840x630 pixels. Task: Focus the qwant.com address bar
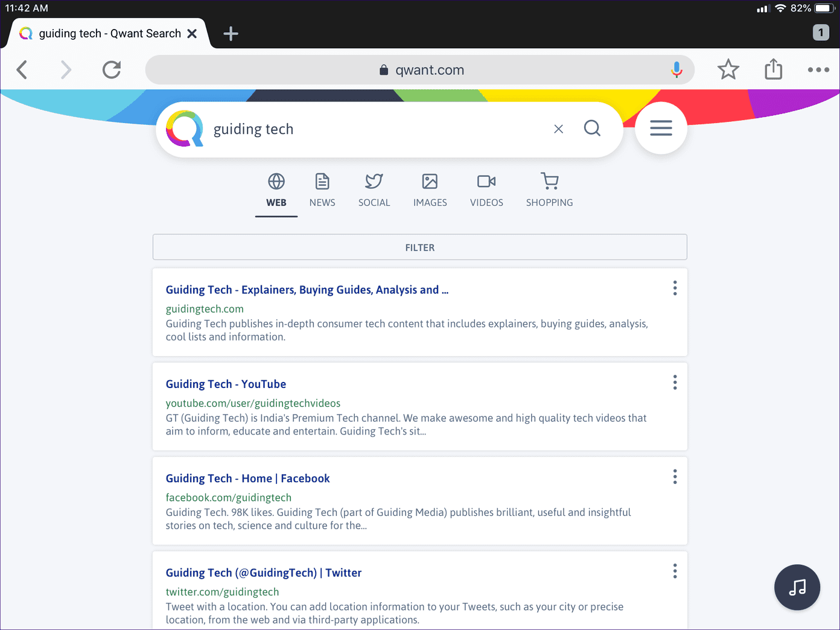click(x=420, y=70)
